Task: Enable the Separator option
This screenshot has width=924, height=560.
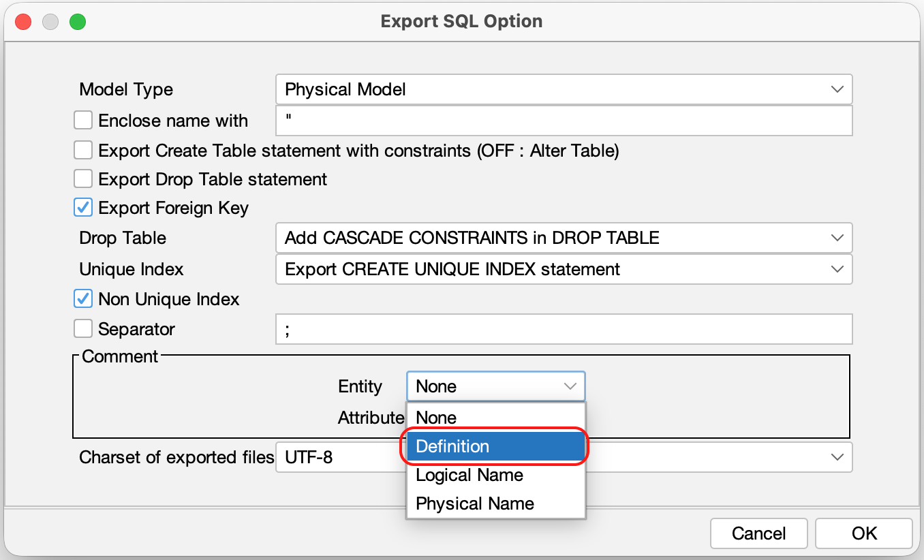Action: tap(82, 328)
